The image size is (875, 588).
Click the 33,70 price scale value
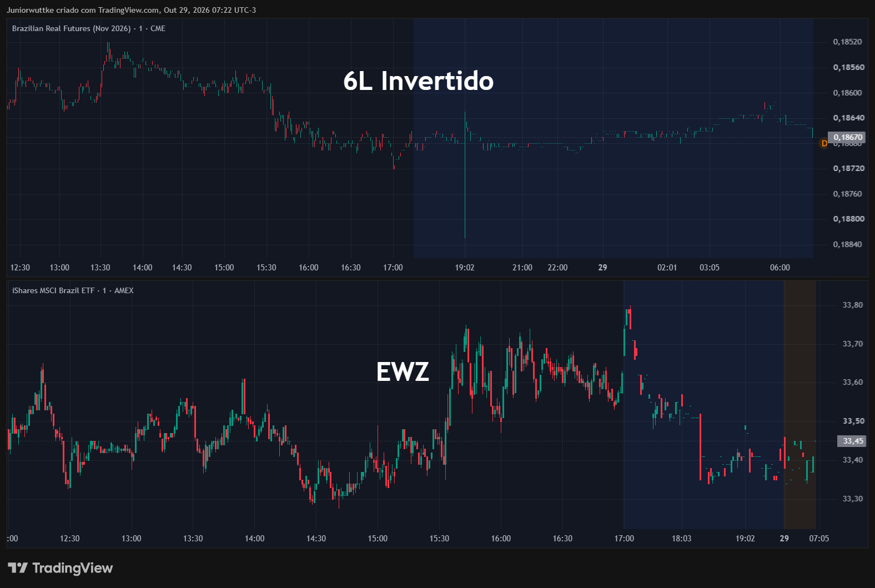[853, 344]
